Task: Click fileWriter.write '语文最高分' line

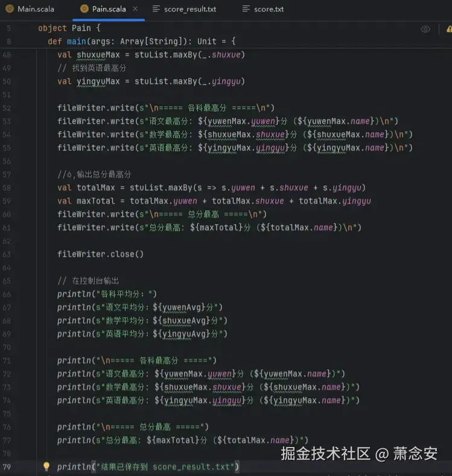Action: click(228, 121)
